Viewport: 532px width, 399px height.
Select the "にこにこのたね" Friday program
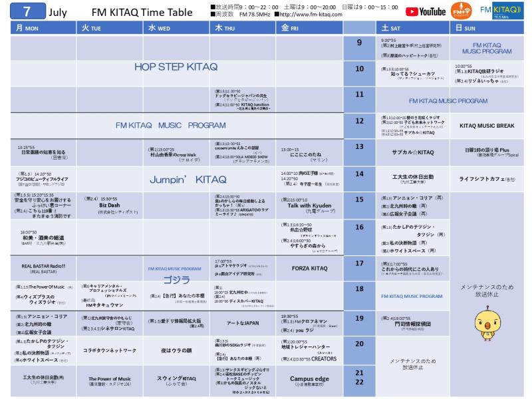pos(305,154)
